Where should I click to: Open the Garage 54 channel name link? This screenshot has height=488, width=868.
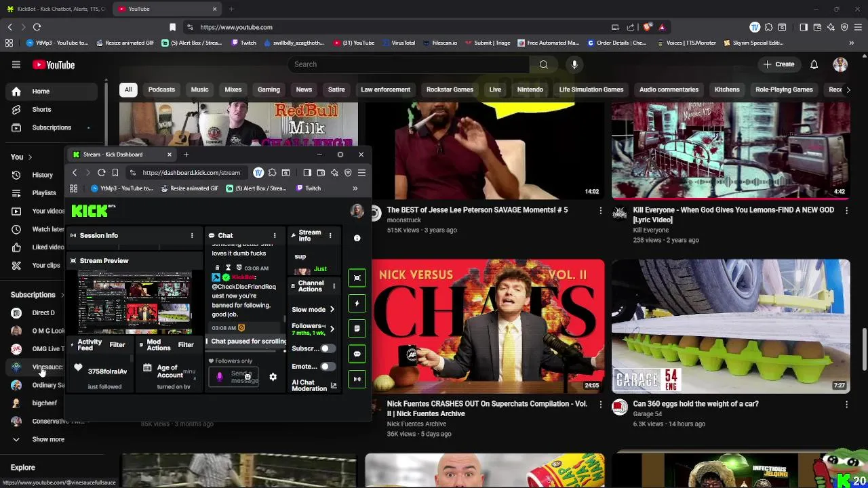647,414
